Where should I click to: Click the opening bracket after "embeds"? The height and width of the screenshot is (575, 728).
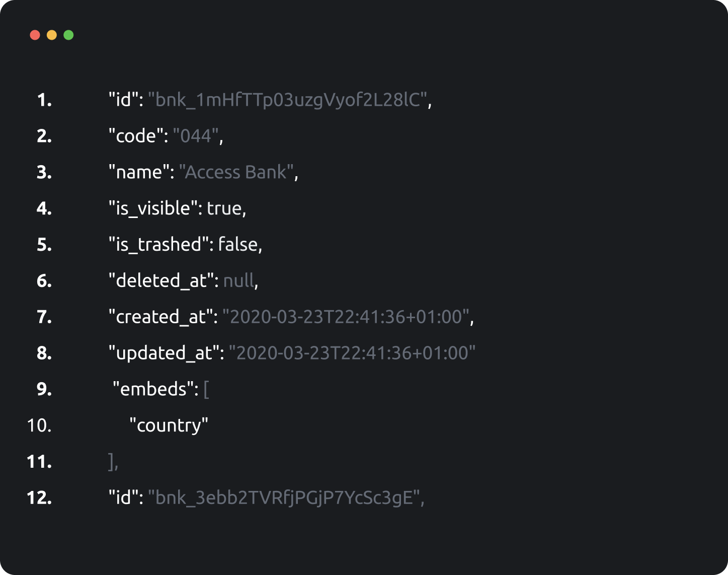pyautogui.click(x=206, y=389)
